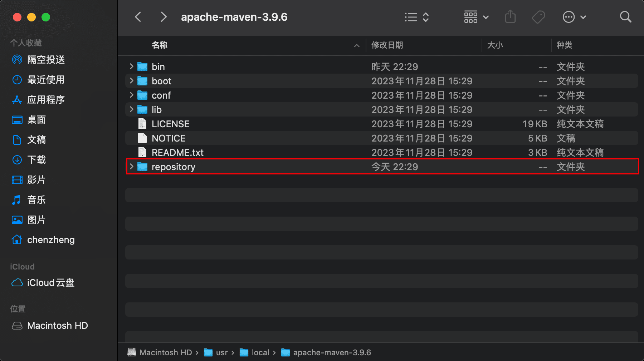
Task: Click the window title apache-maven-3.9.6
Action: coord(234,17)
